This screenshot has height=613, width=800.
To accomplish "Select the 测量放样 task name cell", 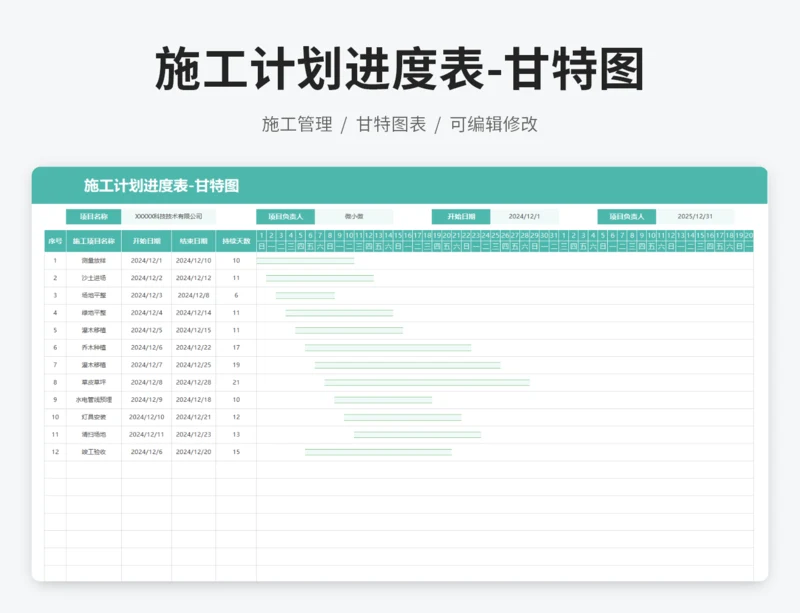I will pyautogui.click(x=94, y=261).
